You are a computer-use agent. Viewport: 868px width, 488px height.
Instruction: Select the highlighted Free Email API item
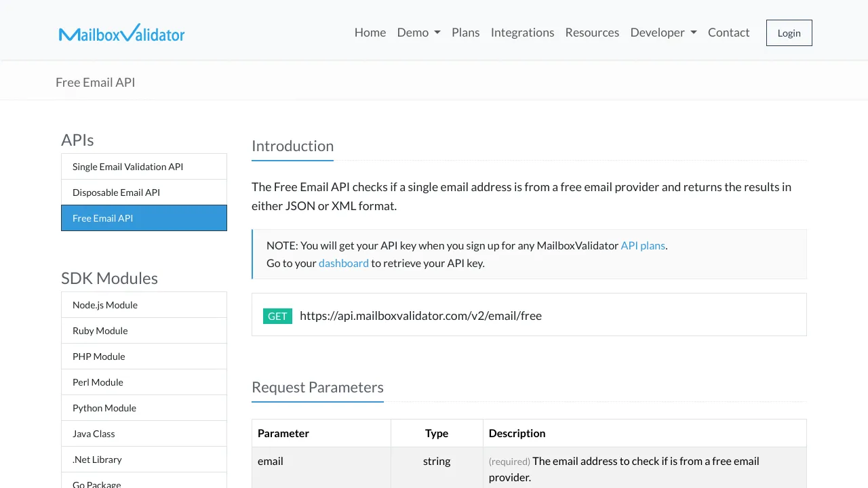144,218
